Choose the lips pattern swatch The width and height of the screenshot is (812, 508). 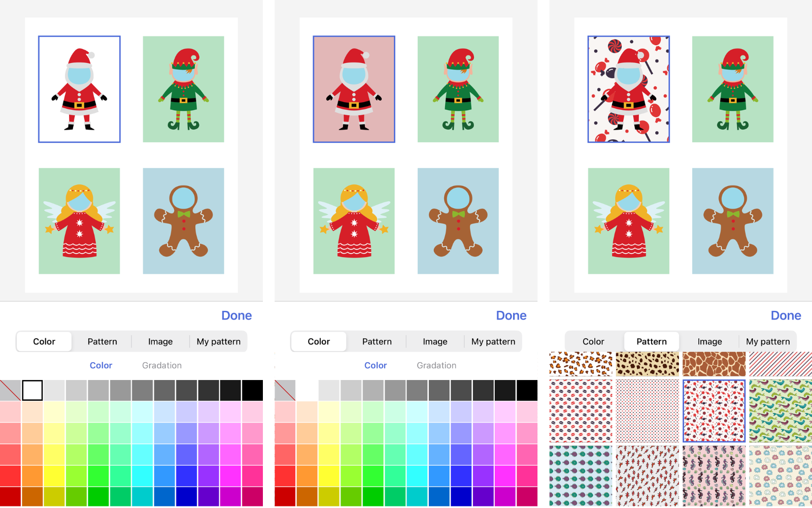pos(580,410)
